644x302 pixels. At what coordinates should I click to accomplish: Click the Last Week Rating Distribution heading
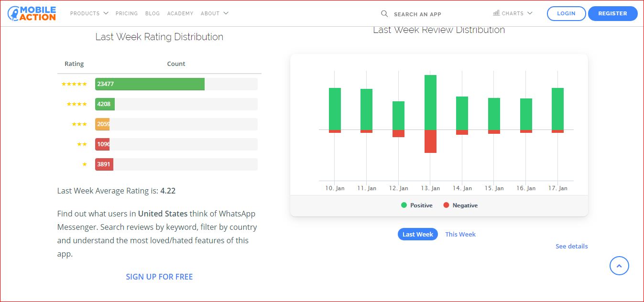(159, 37)
